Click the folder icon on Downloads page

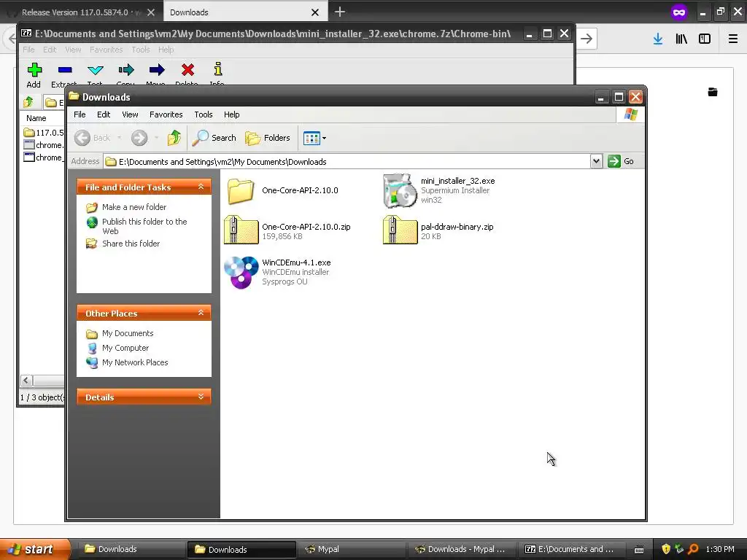point(713,92)
